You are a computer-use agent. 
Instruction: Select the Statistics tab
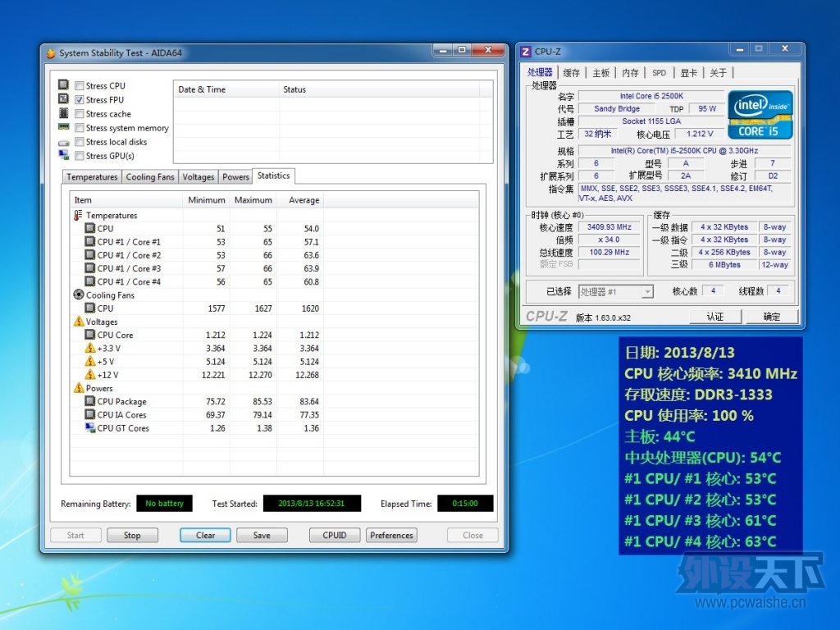click(x=273, y=176)
